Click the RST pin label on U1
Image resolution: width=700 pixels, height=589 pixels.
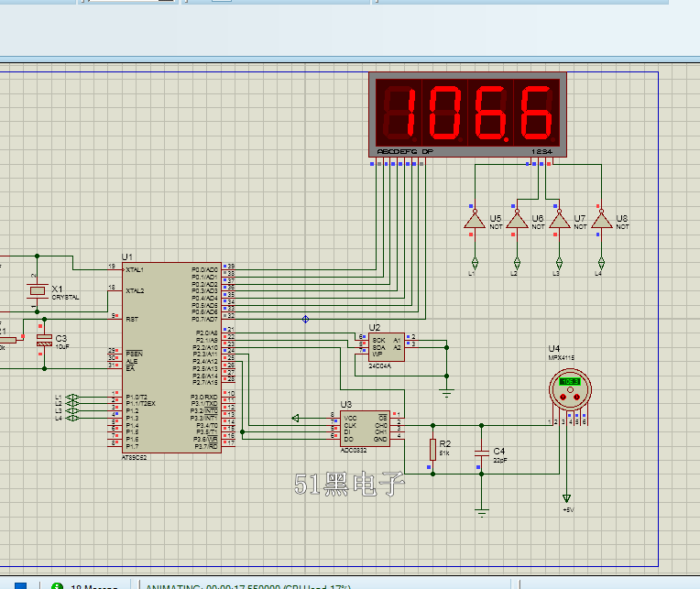pos(132,320)
